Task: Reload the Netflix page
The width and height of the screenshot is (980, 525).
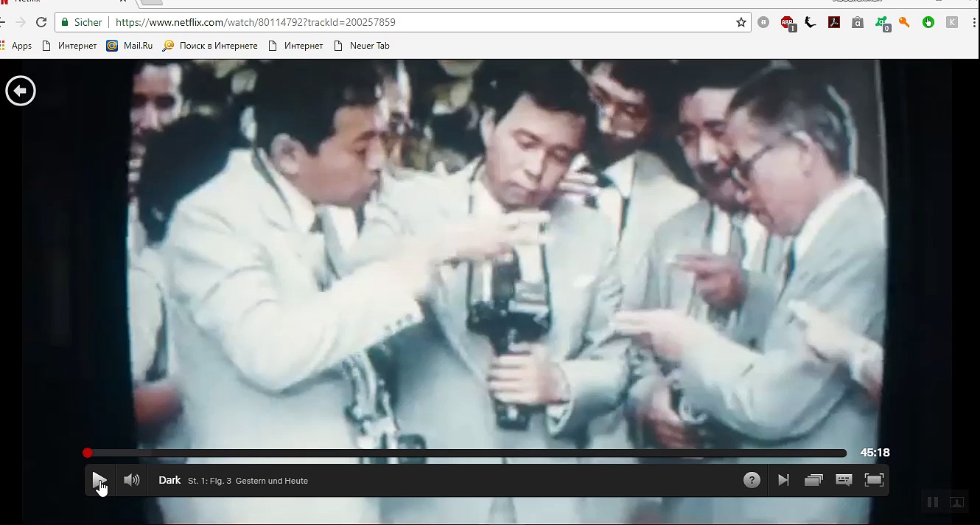Action: click(x=41, y=23)
